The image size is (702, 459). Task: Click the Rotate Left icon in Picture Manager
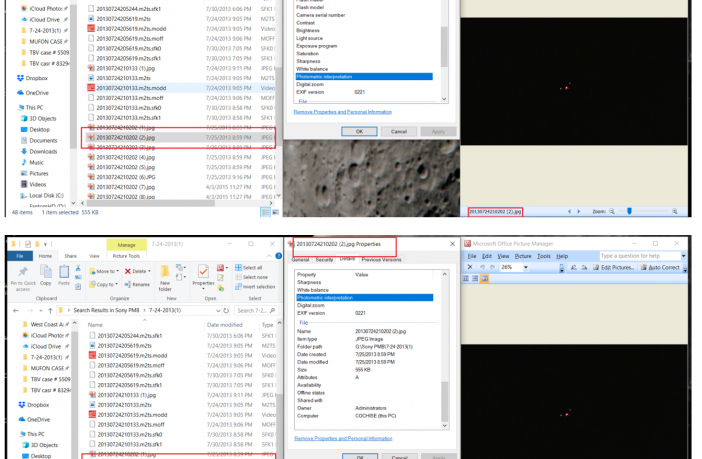pyautogui.click(x=573, y=267)
